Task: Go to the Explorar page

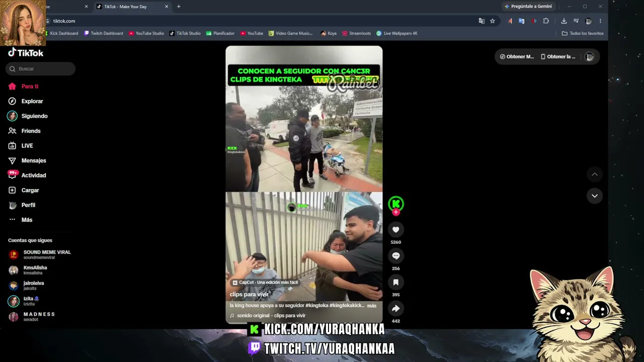Action: pyautogui.click(x=26, y=101)
